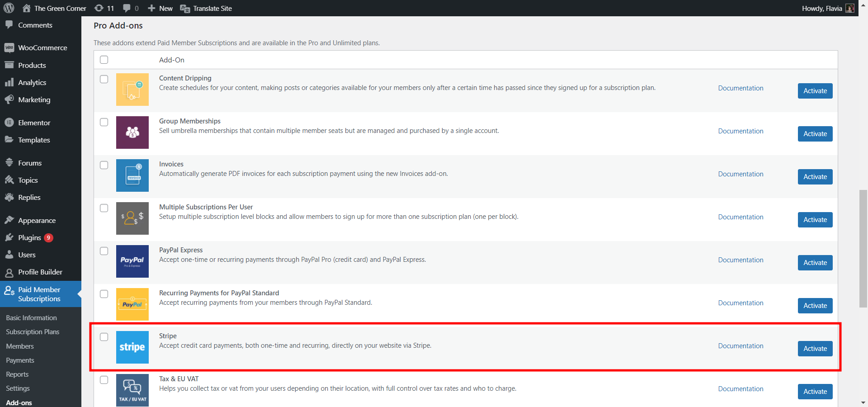The image size is (868, 407).
Task: Check the PayPal Express checkbox
Action: pyautogui.click(x=104, y=251)
